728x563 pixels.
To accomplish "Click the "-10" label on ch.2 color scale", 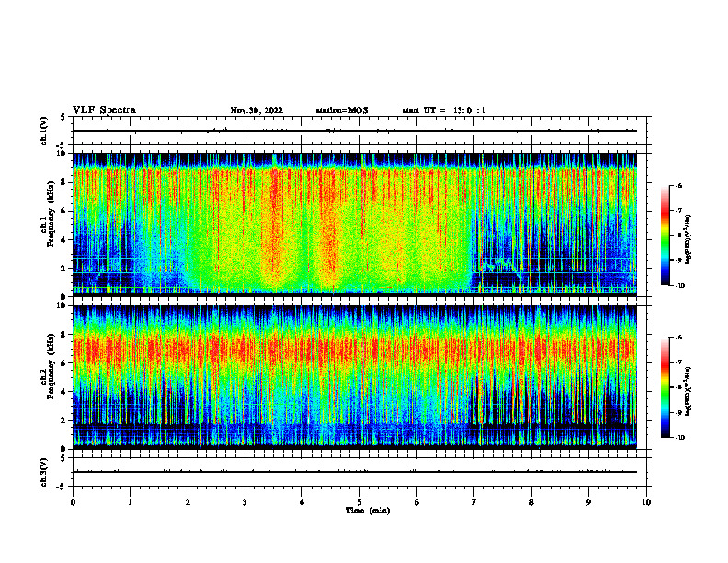I will point(679,438).
